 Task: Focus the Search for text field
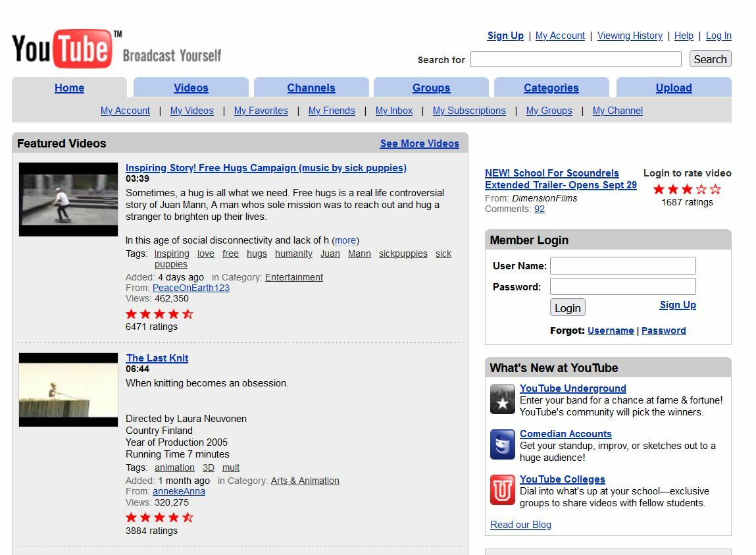[x=576, y=59]
